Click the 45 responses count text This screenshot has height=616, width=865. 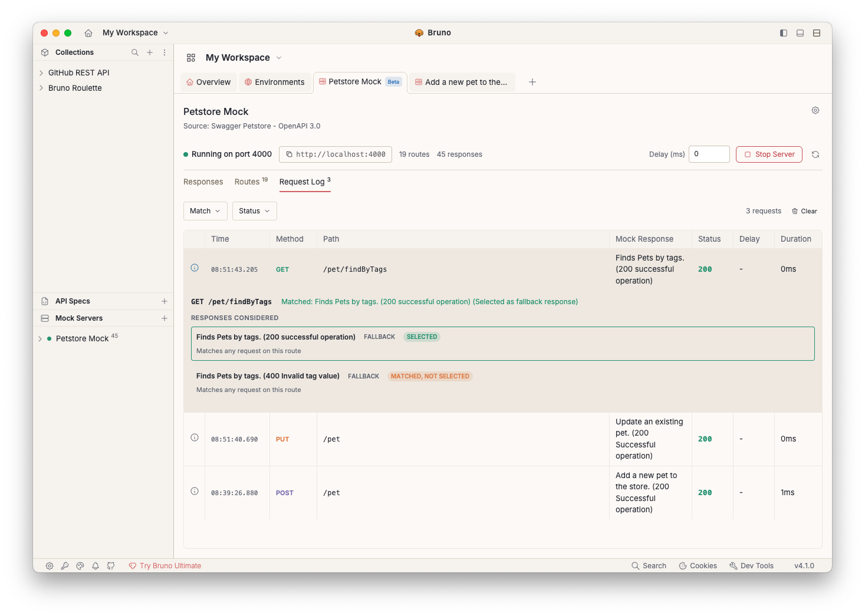click(459, 154)
